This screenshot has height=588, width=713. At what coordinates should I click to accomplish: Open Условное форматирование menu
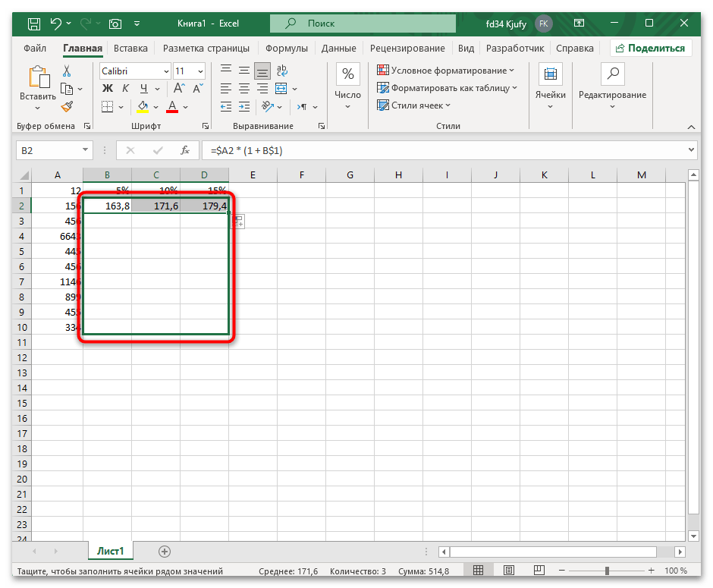point(446,71)
